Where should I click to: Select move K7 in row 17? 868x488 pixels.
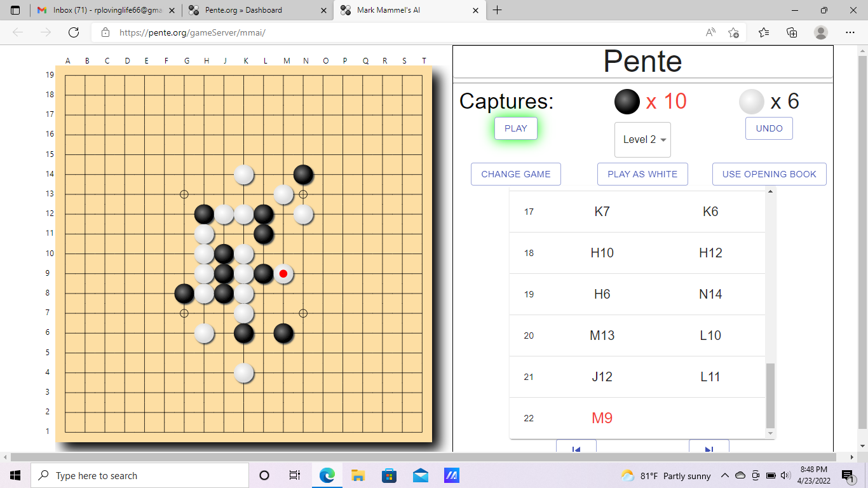tap(602, 212)
